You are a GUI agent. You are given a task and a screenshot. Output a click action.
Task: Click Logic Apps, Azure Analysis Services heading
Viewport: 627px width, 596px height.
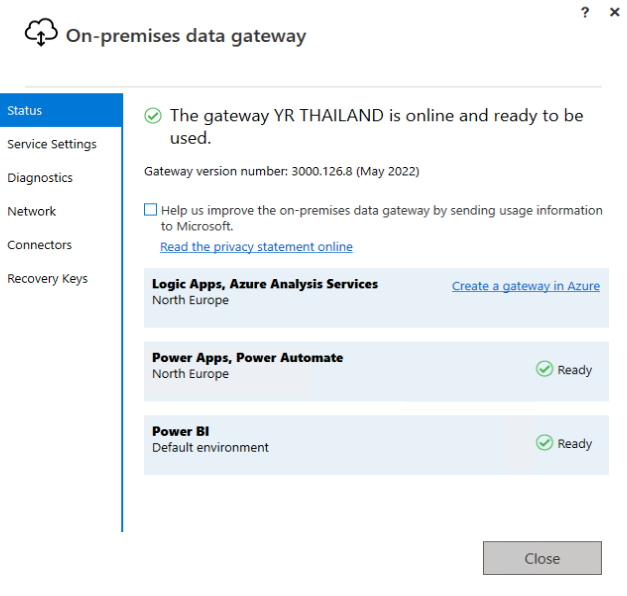(x=265, y=284)
